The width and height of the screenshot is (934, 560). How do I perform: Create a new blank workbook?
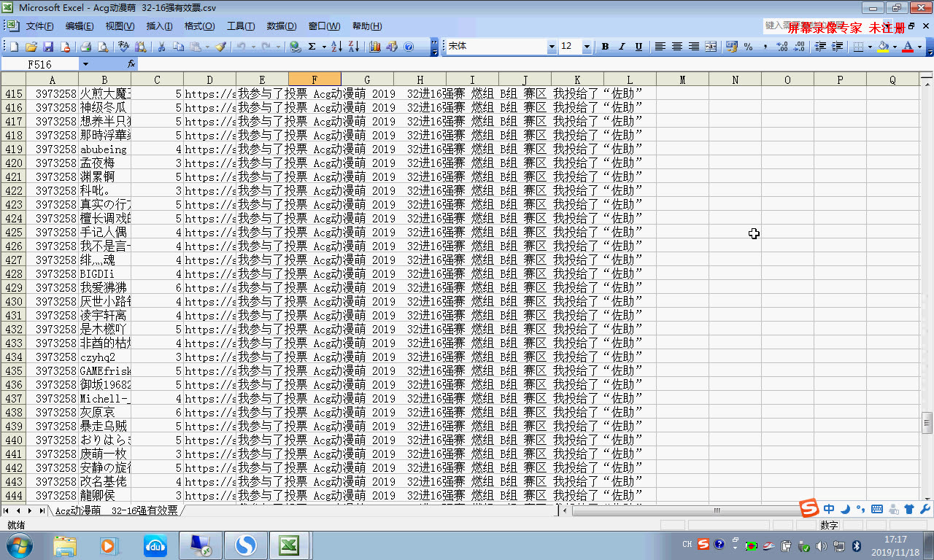tap(14, 47)
